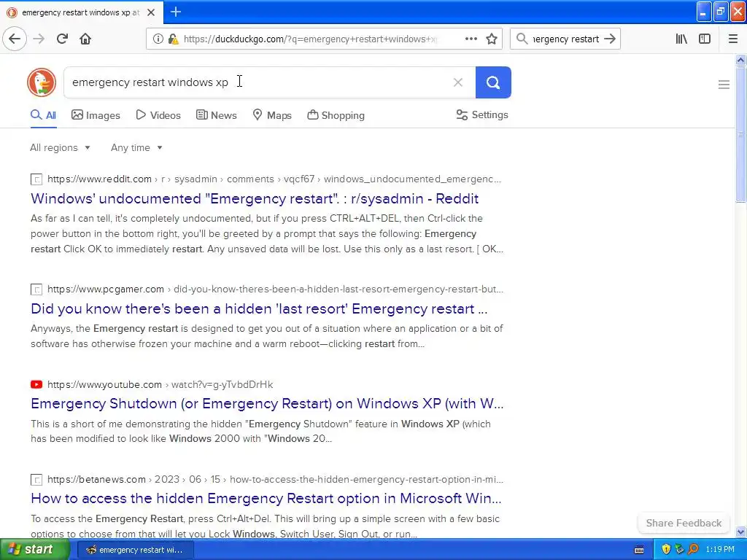Click the page vertical scrollbar thumb
This screenshot has height=560, width=747.
tap(740, 134)
